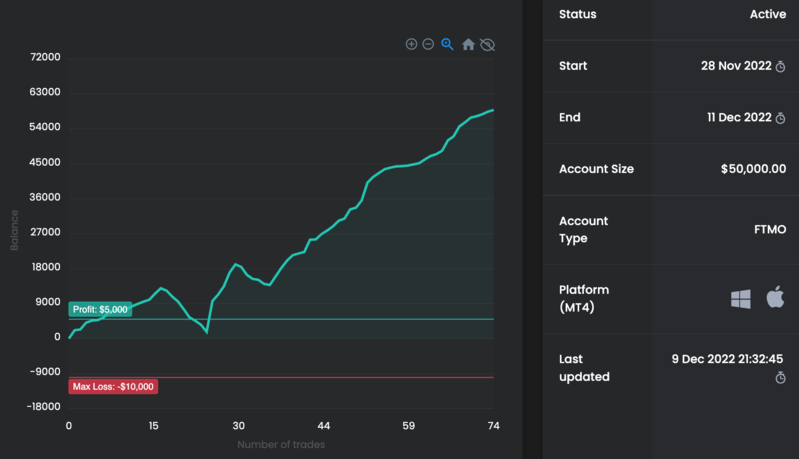Click the $50,000.00 account size value
Viewport: 799px width, 459px height.
(x=753, y=169)
